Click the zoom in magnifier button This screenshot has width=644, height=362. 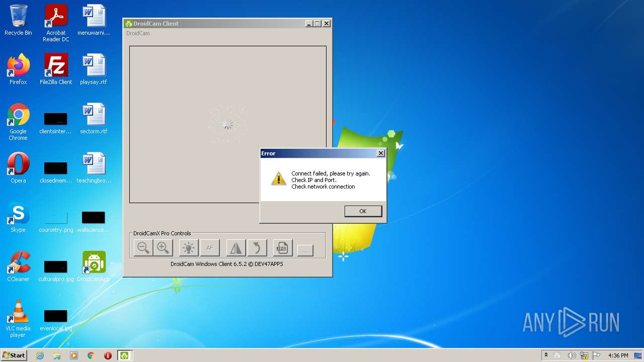pyautogui.click(x=163, y=248)
